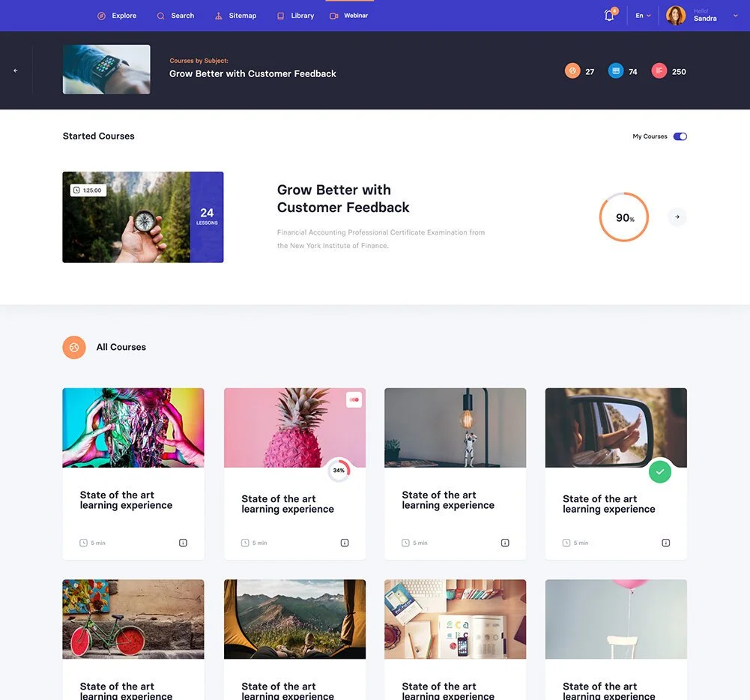Open the watermelon bicycle course image
The height and width of the screenshot is (700, 750).
pyautogui.click(x=133, y=619)
